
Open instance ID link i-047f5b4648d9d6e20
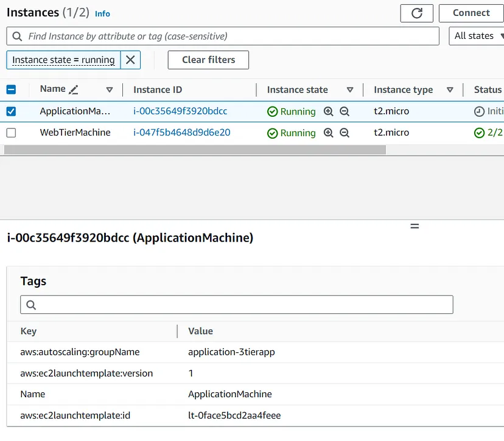(181, 132)
